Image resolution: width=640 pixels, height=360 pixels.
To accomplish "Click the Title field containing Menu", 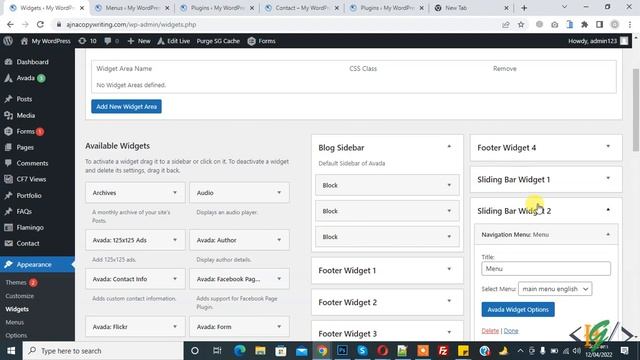I will click(x=546, y=269).
